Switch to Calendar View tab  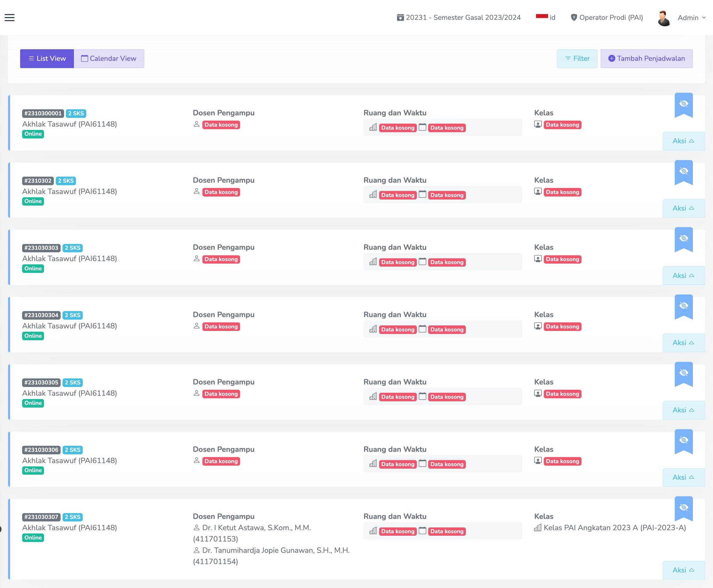tap(109, 58)
